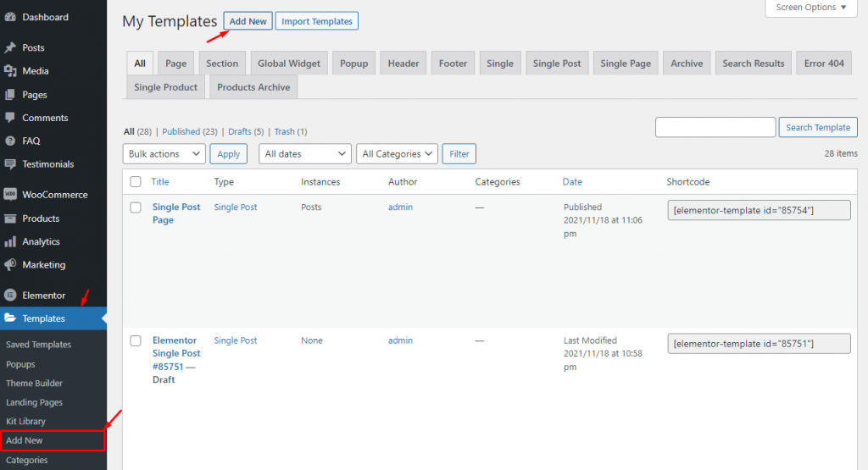Image resolution: width=868 pixels, height=470 pixels.
Task: Switch to the Footer tab
Action: pos(453,64)
